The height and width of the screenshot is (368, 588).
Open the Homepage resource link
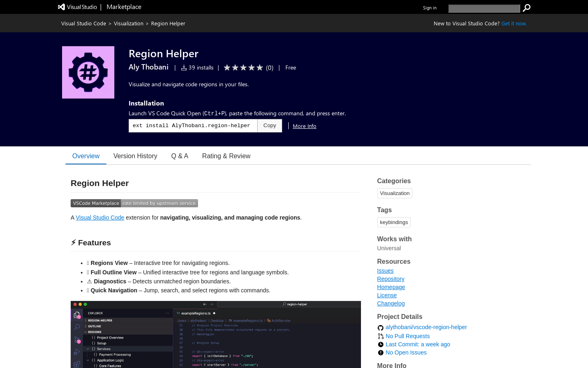tap(391, 287)
